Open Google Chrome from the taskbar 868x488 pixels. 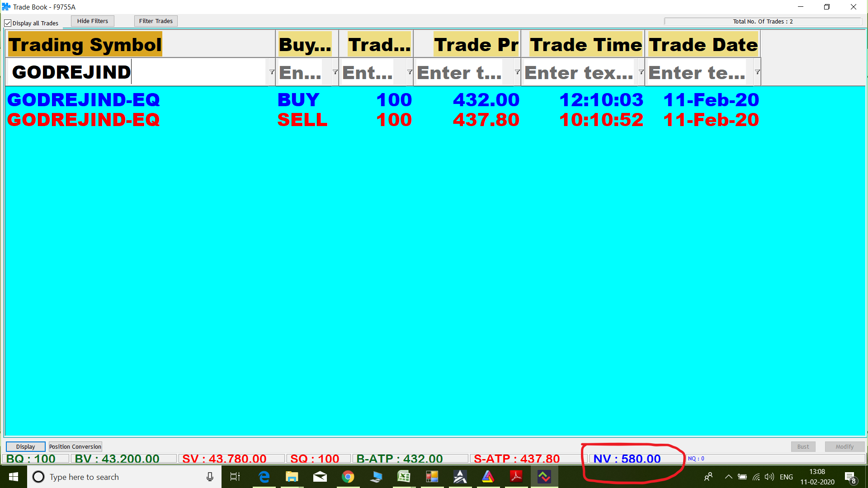coord(348,477)
